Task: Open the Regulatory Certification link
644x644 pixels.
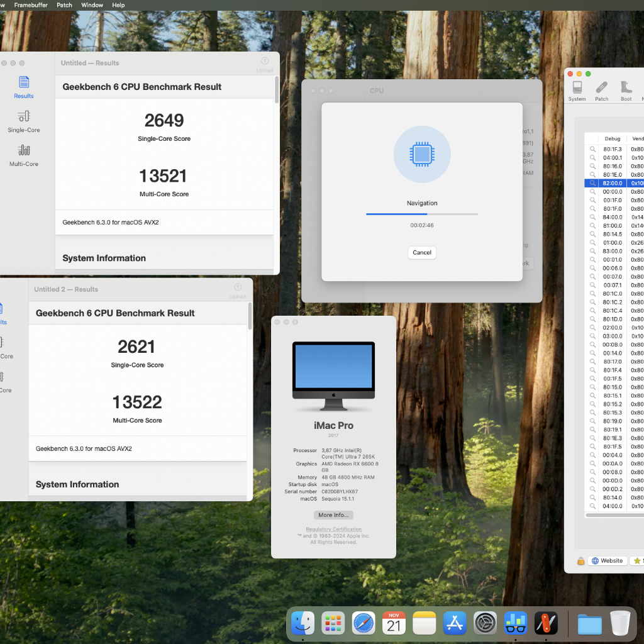Action: (x=333, y=530)
